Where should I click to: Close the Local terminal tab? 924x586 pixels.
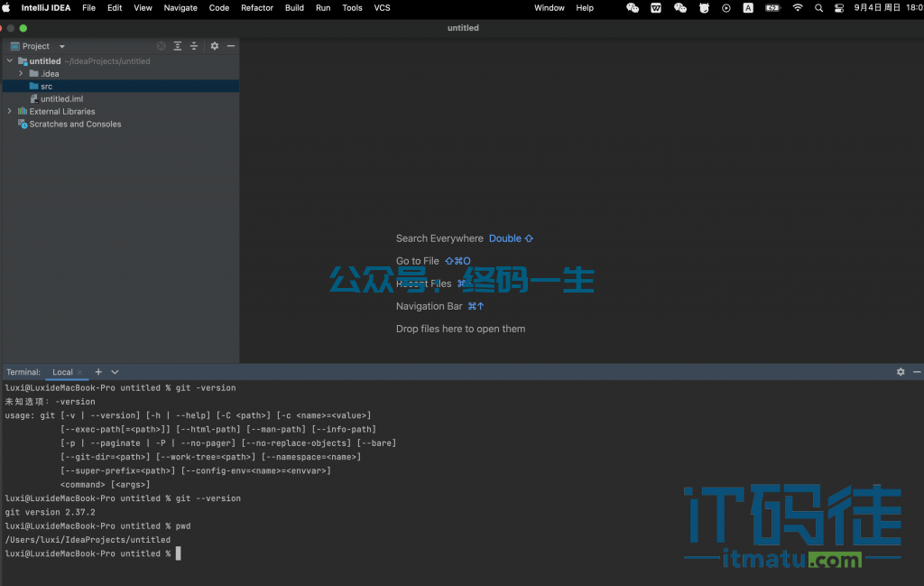click(x=80, y=372)
